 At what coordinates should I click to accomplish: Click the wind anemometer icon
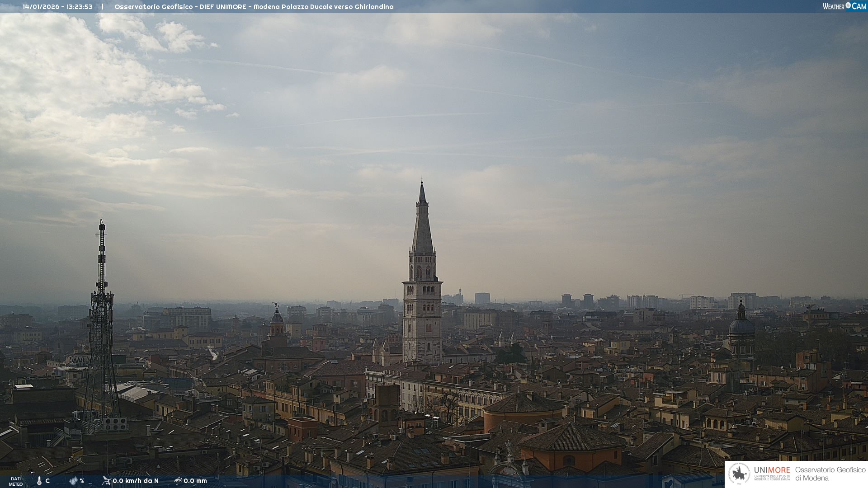point(106,481)
